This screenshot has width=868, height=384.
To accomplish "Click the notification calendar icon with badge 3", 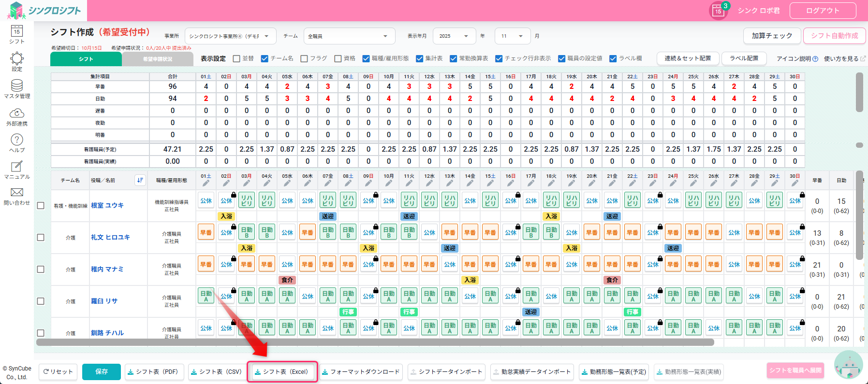I will (718, 11).
